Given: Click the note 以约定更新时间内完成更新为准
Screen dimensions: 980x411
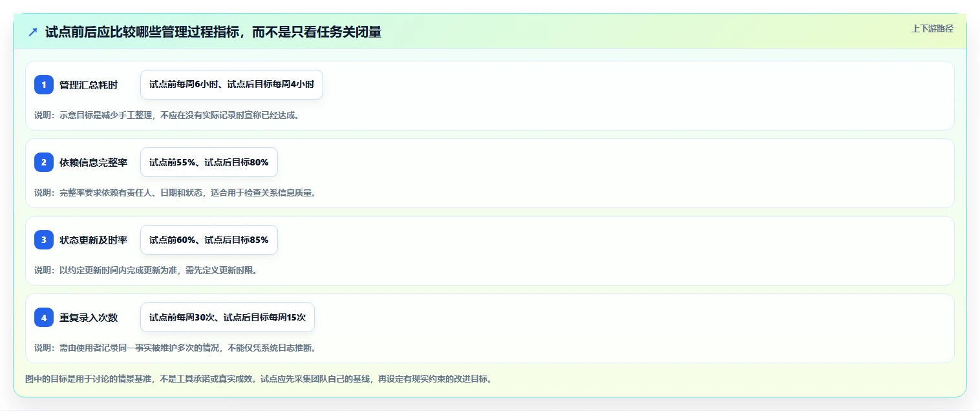Looking at the screenshot, I should coord(147,270).
